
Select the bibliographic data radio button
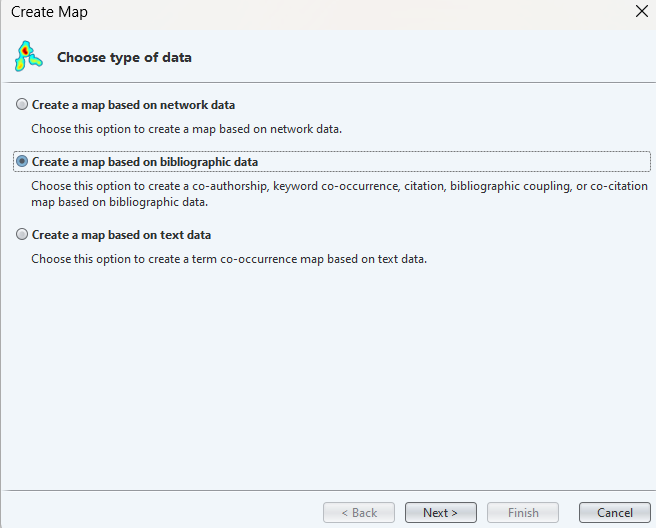(22, 161)
